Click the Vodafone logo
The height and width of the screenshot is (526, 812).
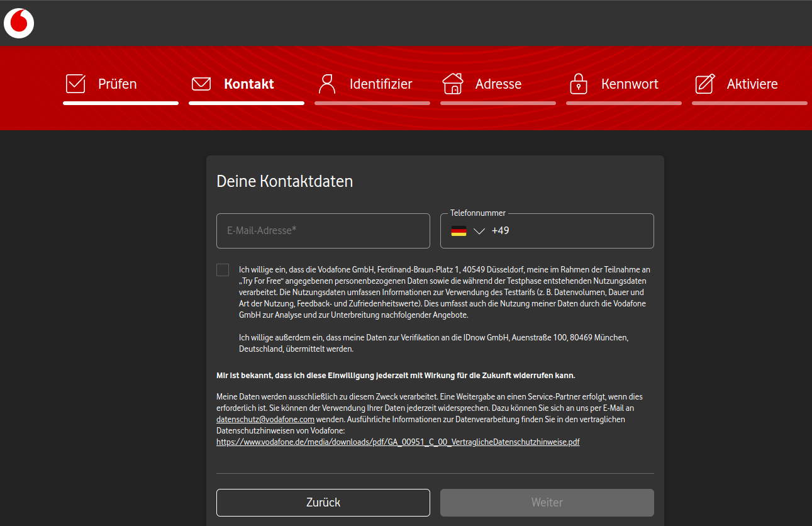point(19,23)
